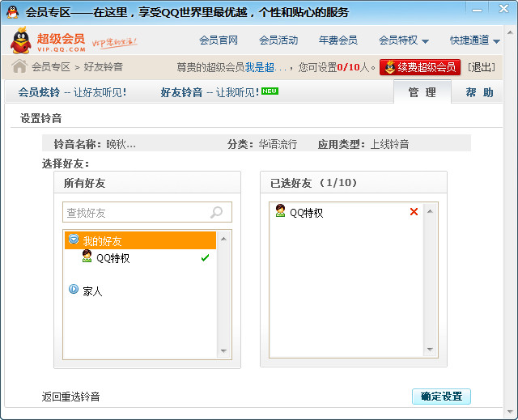
Task: Open 会员活动 in the navigation
Action: click(x=278, y=40)
